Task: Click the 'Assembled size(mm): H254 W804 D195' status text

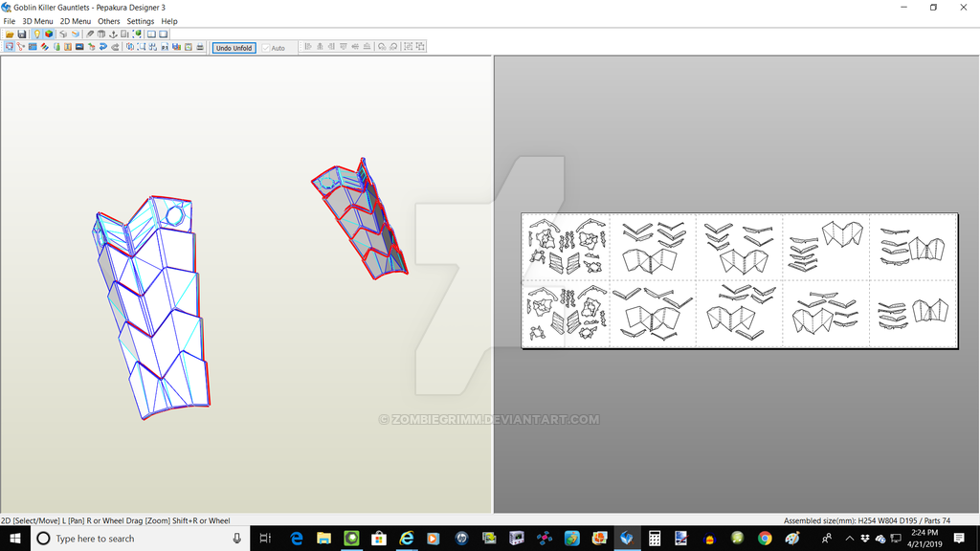Action: click(851, 520)
